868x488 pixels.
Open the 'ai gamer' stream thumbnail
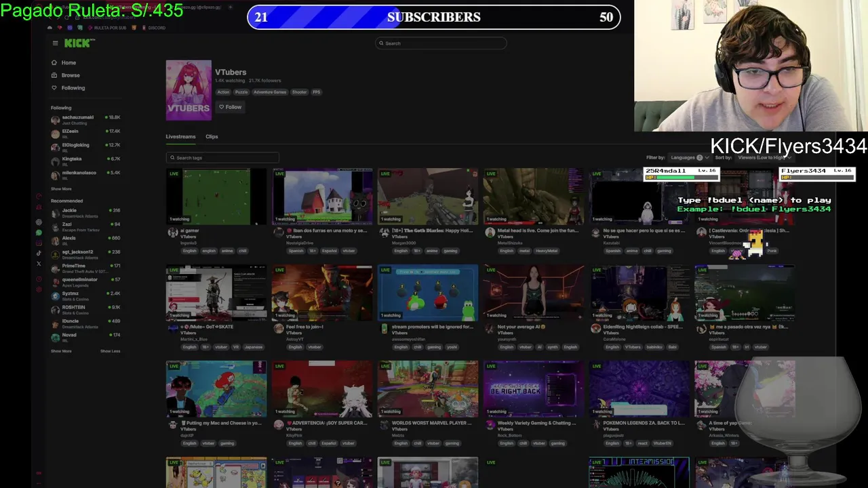[x=216, y=196]
